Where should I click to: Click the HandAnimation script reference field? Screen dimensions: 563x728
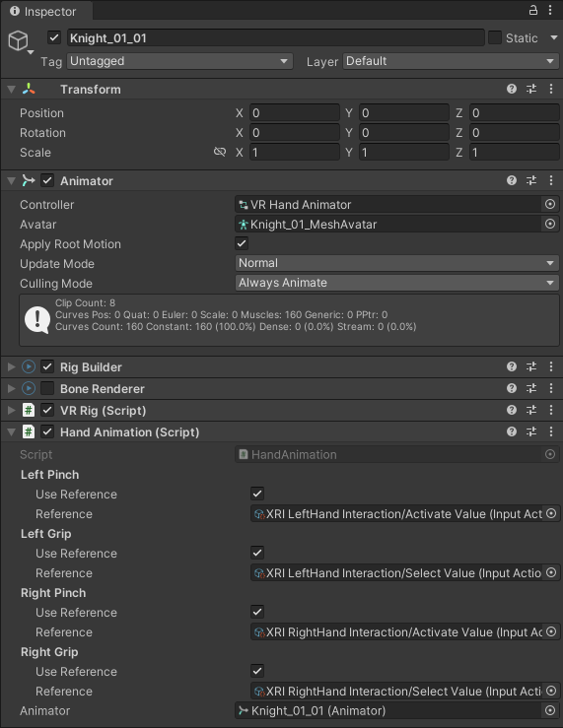[x=389, y=454]
